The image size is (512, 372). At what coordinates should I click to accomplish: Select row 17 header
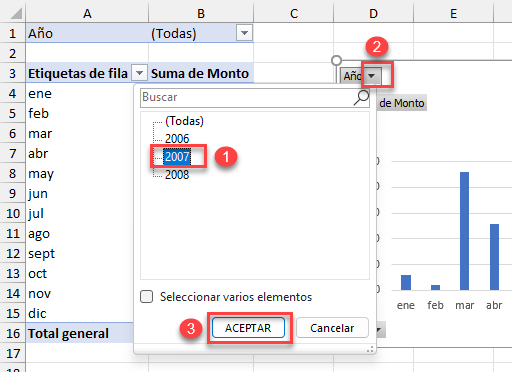point(13,353)
